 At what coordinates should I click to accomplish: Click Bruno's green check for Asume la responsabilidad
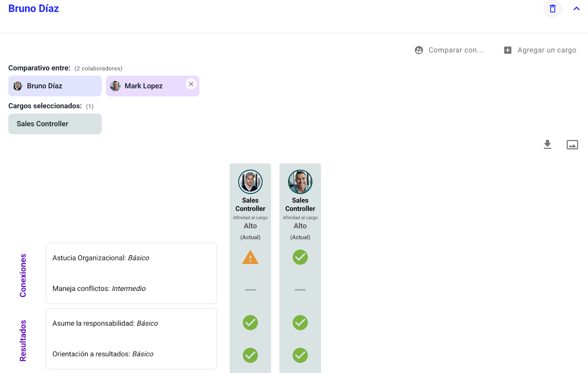tap(250, 323)
